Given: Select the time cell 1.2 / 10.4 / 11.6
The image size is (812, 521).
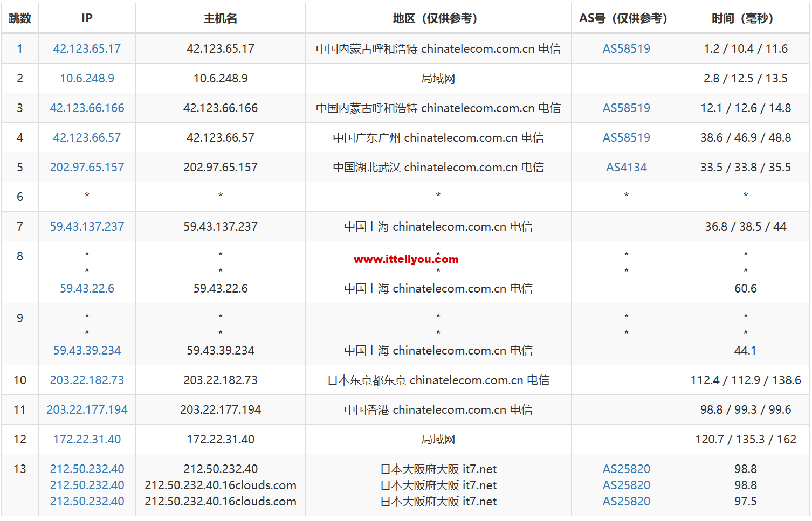Looking at the screenshot, I should [745, 48].
